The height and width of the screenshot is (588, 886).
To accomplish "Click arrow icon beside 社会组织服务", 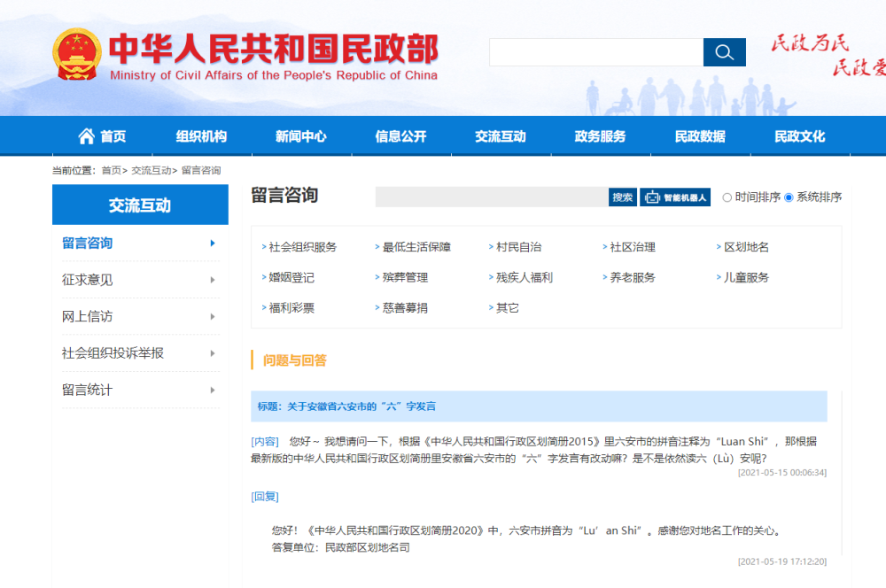I will [x=264, y=248].
